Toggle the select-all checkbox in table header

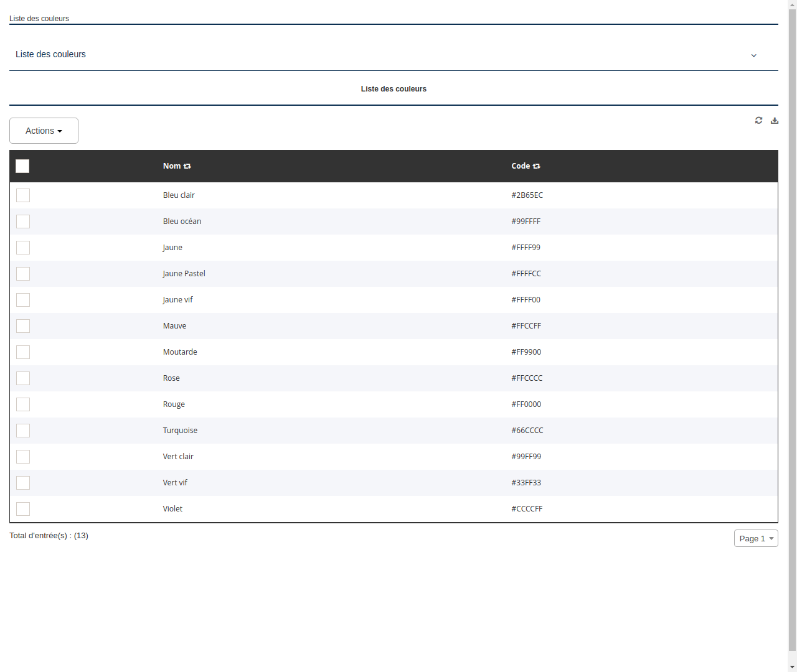(22, 166)
